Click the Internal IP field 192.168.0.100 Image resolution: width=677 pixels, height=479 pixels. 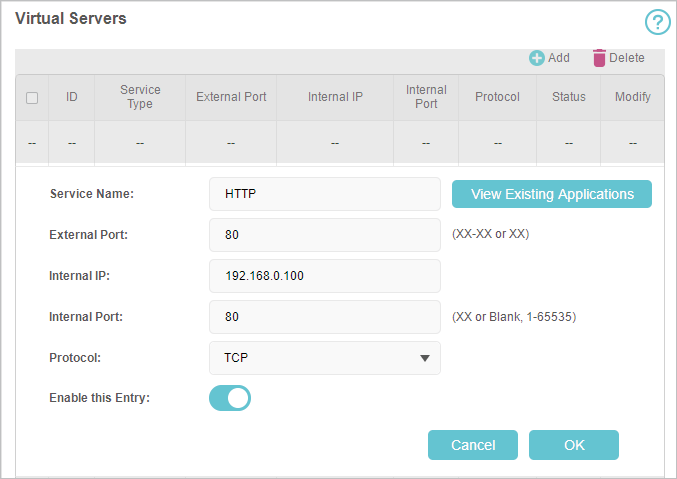point(325,276)
